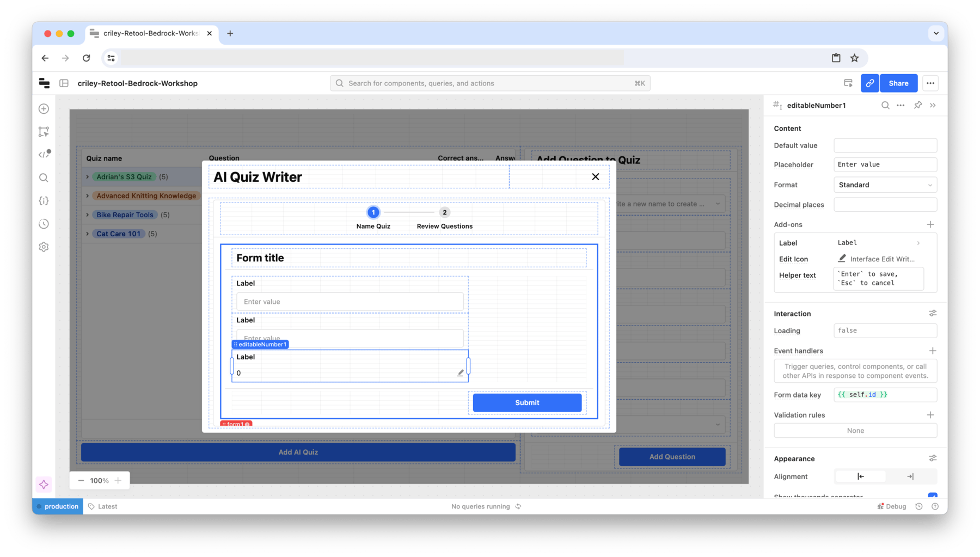The image size is (980, 557).
Task: Expand Cat Care 101 row
Action: (x=88, y=234)
